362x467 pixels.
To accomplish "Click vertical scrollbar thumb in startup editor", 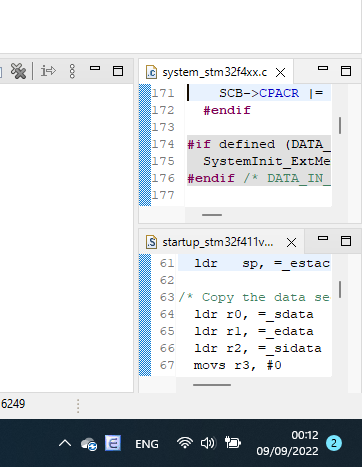I will 340,289.
